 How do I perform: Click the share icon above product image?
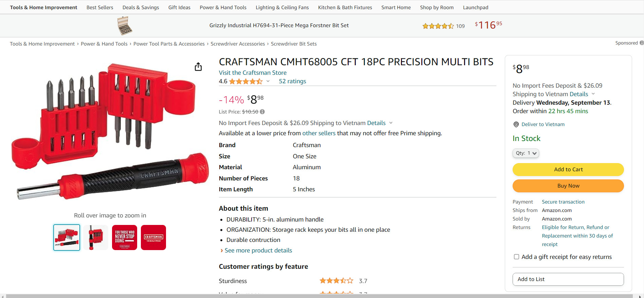coord(198,67)
